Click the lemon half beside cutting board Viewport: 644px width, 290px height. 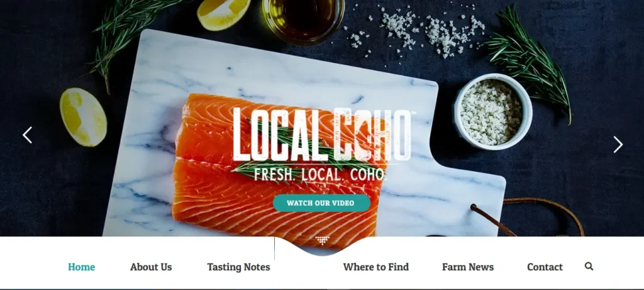(x=83, y=117)
